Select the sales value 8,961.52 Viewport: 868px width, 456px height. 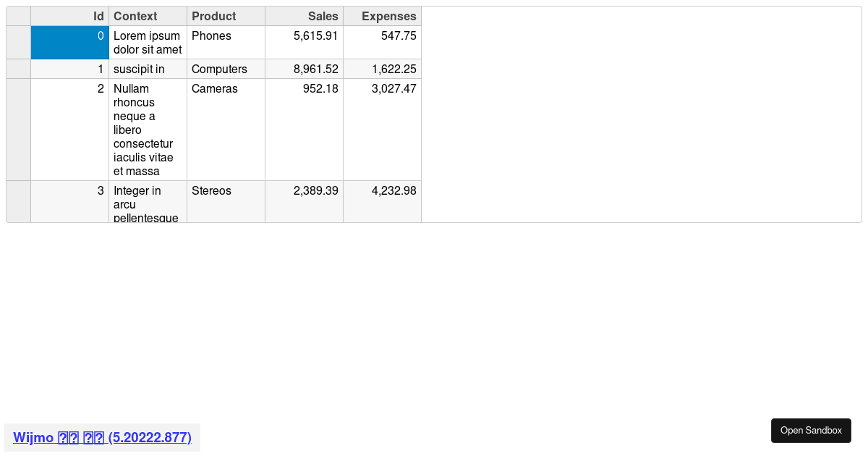tap(304, 69)
